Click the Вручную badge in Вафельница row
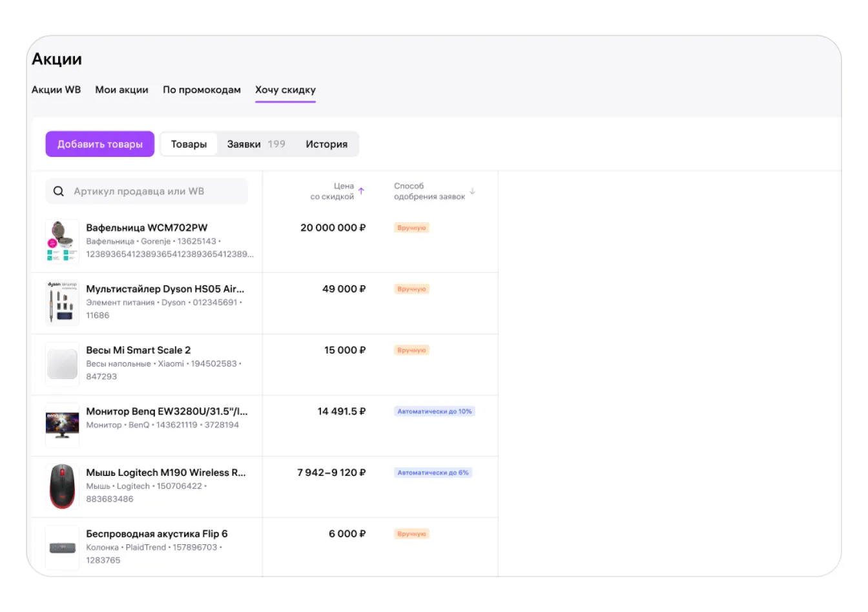 [411, 228]
